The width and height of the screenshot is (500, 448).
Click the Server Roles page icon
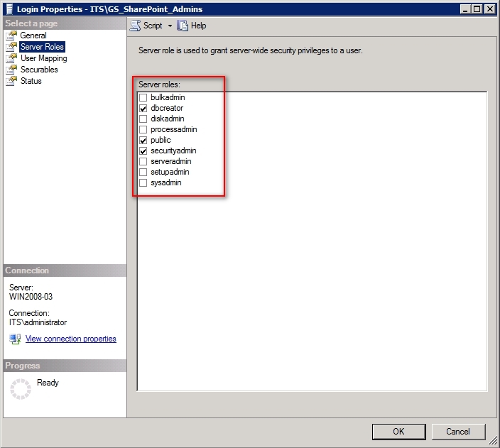click(x=11, y=47)
